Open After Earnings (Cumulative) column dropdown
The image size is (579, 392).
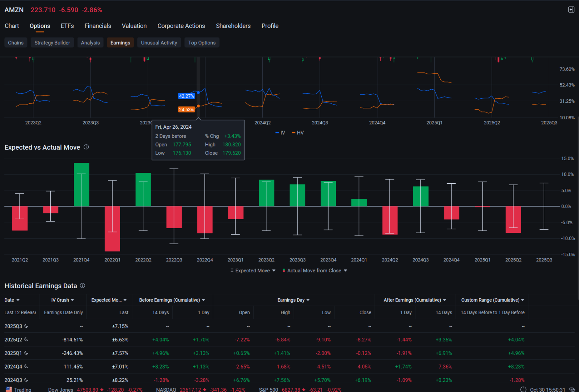coord(444,300)
